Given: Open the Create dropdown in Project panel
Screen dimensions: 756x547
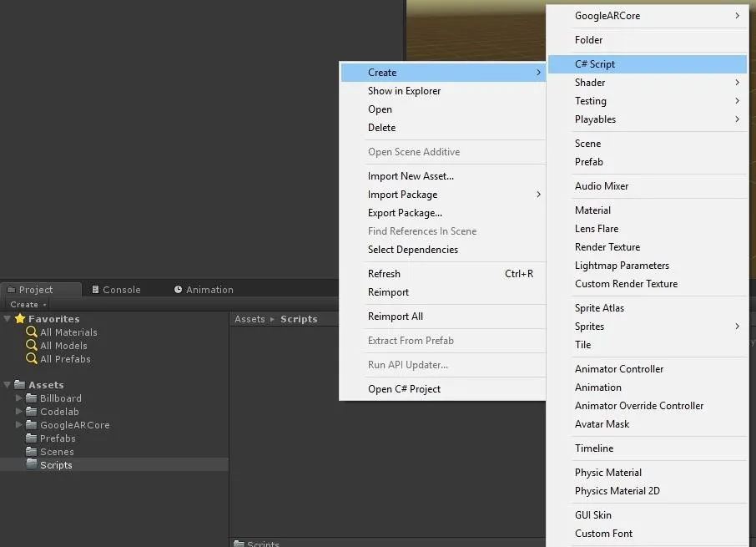Looking at the screenshot, I should coord(28,304).
